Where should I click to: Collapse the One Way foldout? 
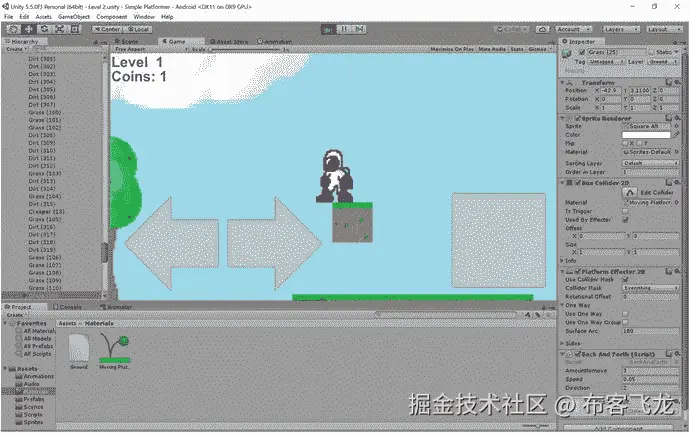[x=563, y=305]
